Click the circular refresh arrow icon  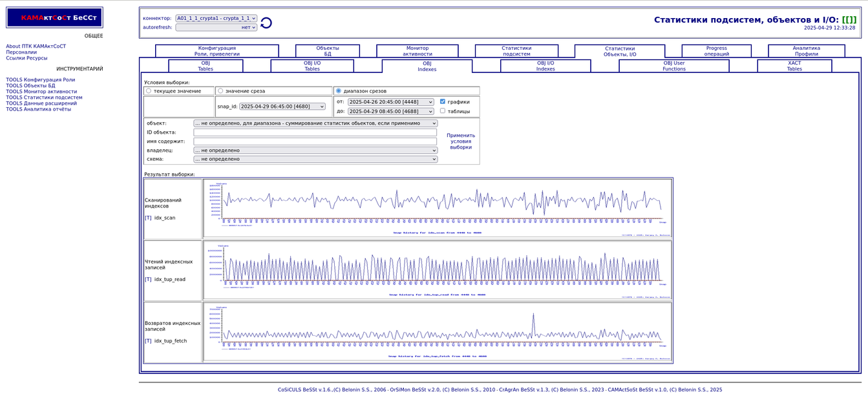pos(266,23)
